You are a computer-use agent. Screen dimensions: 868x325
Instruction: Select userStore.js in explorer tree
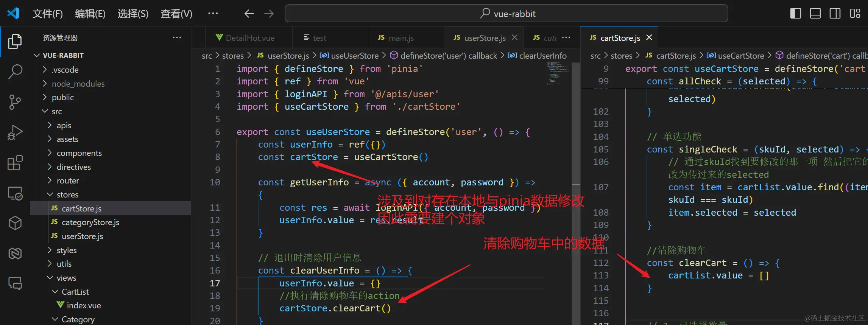coord(111,236)
